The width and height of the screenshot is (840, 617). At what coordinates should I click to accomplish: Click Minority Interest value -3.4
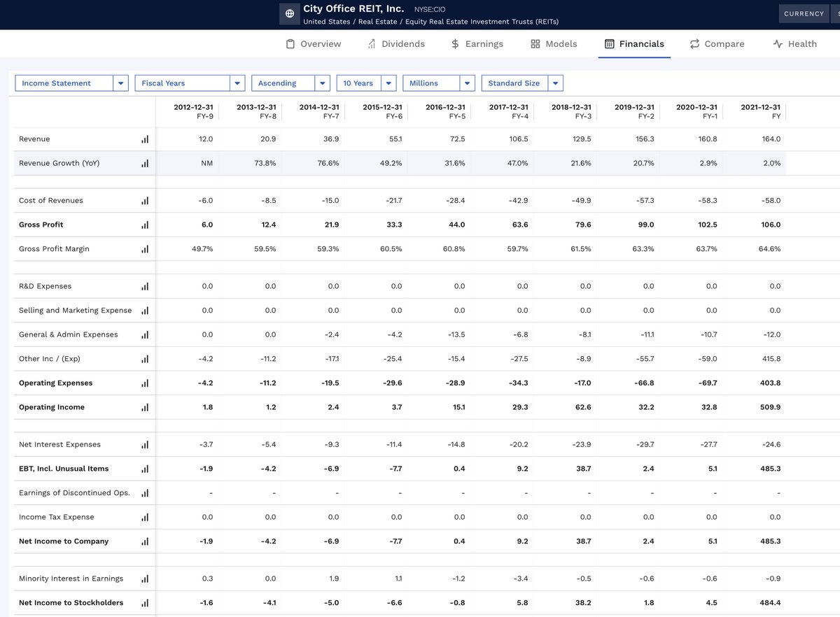pos(519,579)
